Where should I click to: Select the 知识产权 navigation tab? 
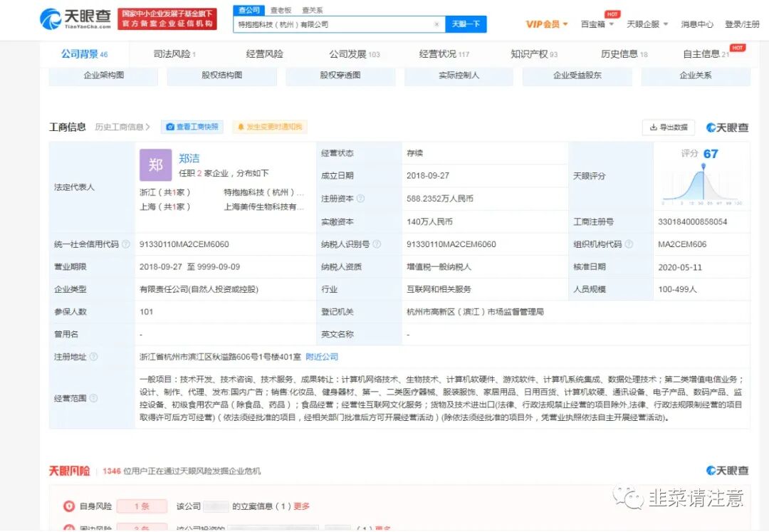[530, 53]
